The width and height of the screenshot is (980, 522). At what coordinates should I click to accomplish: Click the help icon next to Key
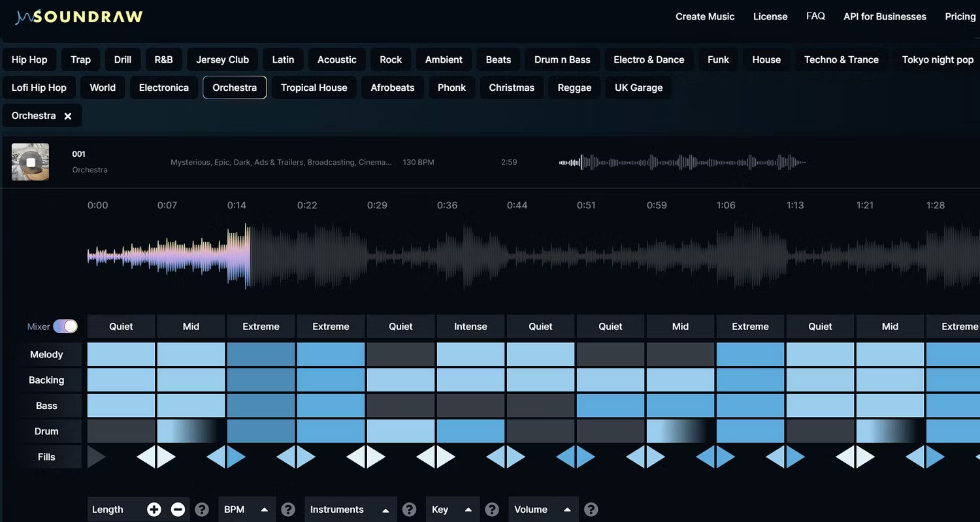[x=491, y=509]
